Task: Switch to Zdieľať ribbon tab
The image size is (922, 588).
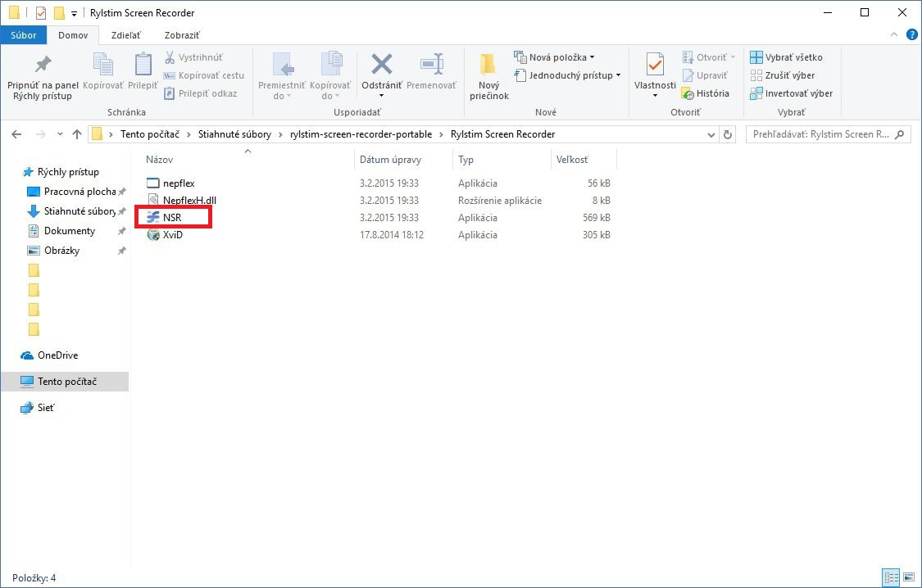Action: [x=126, y=35]
